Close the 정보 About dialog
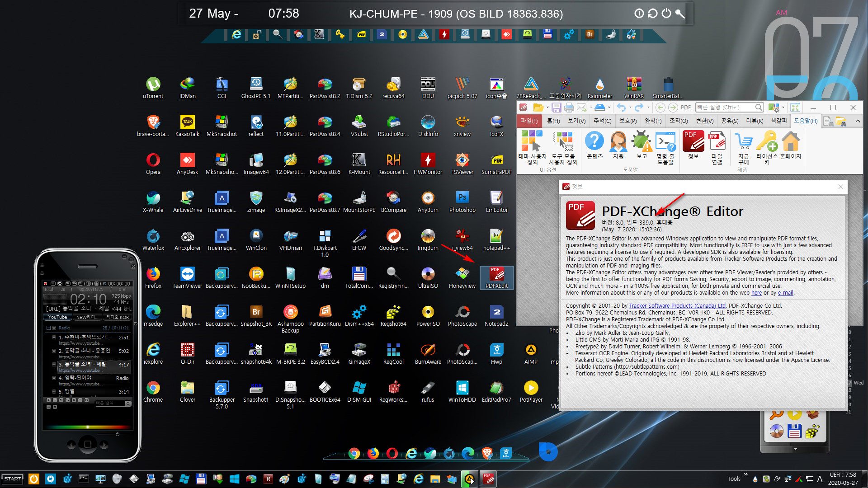Image resolution: width=868 pixels, height=488 pixels. tap(841, 187)
